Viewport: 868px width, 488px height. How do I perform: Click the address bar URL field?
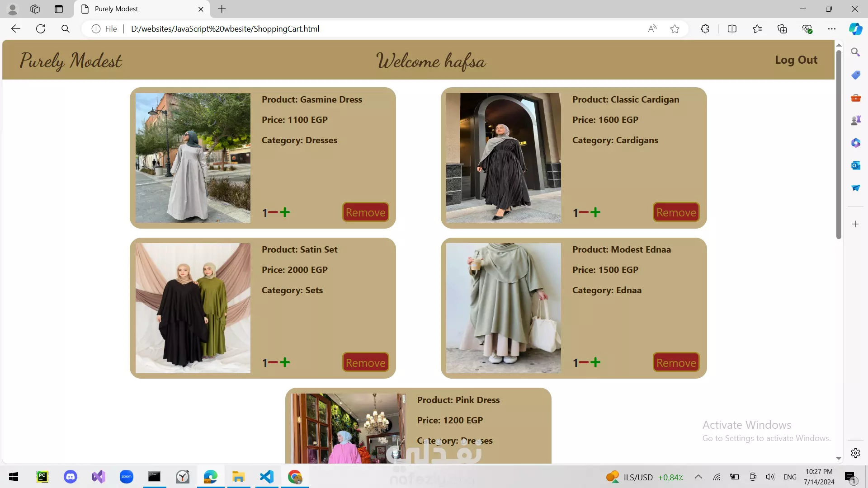(362, 29)
